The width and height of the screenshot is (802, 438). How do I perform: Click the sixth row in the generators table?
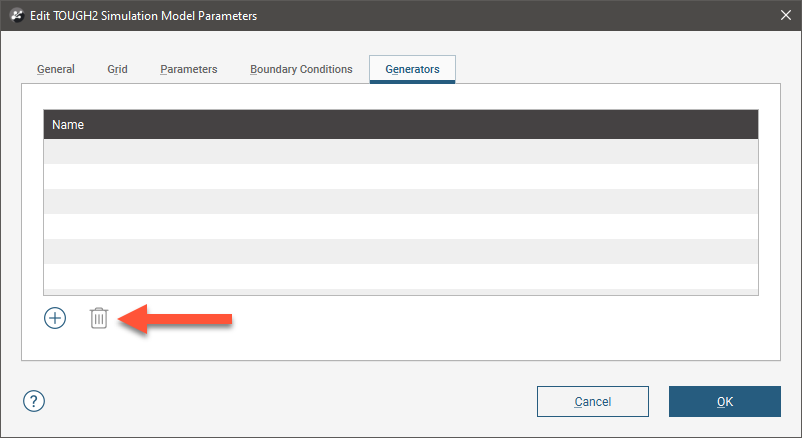point(400,276)
